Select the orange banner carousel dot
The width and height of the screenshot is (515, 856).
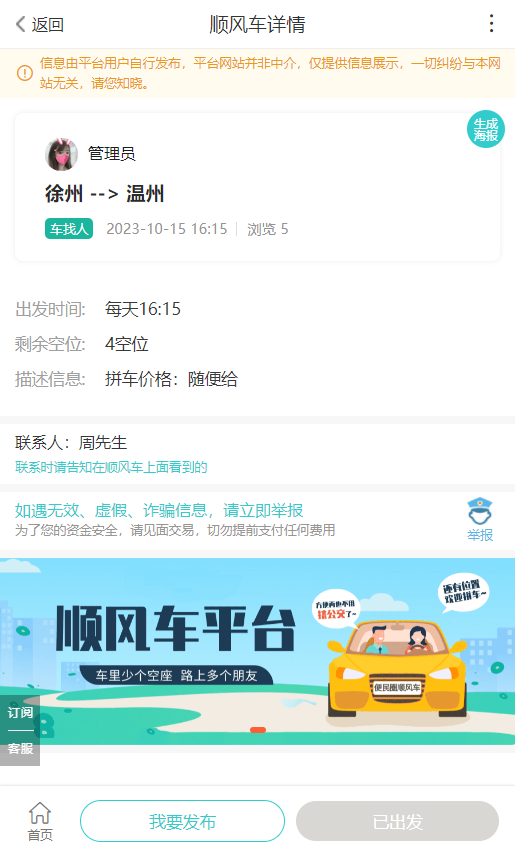(258, 730)
